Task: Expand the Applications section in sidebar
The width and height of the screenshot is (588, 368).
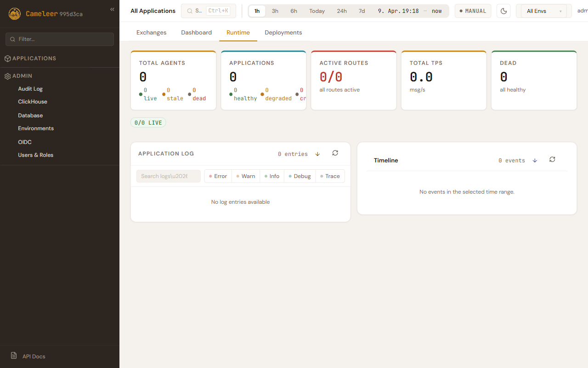Action: (34, 58)
